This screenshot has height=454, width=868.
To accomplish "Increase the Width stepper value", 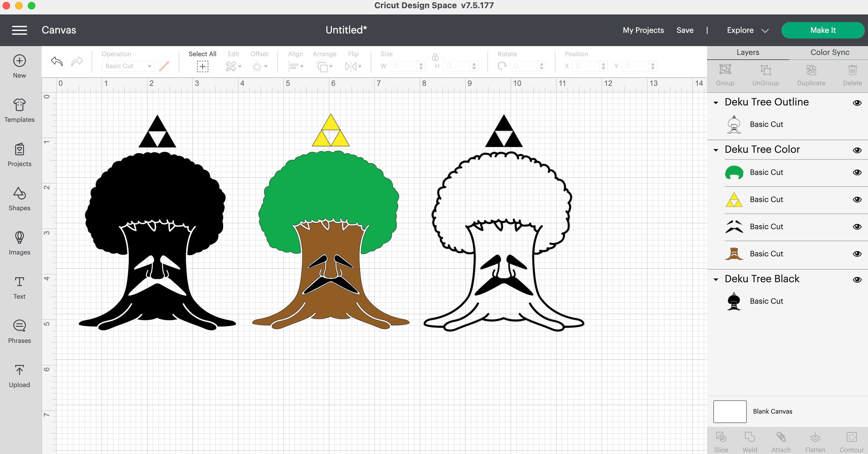I will 421,63.
